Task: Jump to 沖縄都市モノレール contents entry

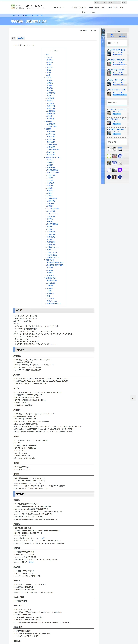Action: 53,257
